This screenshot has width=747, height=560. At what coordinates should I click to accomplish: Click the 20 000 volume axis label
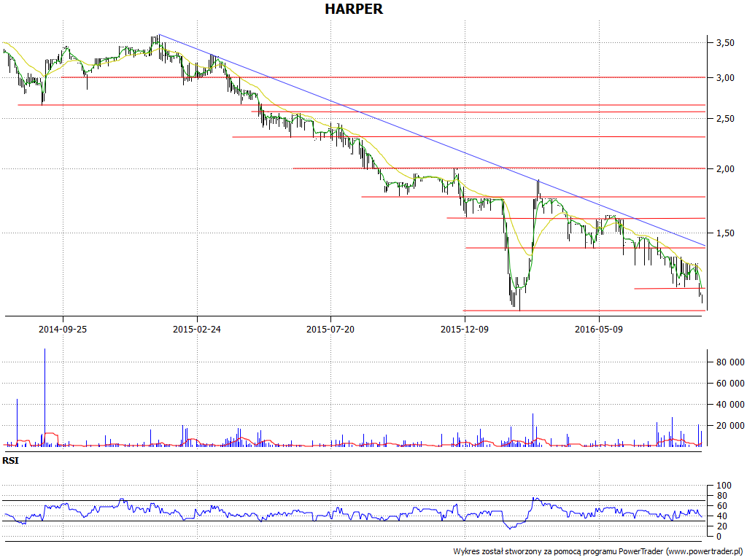pyautogui.click(x=729, y=425)
